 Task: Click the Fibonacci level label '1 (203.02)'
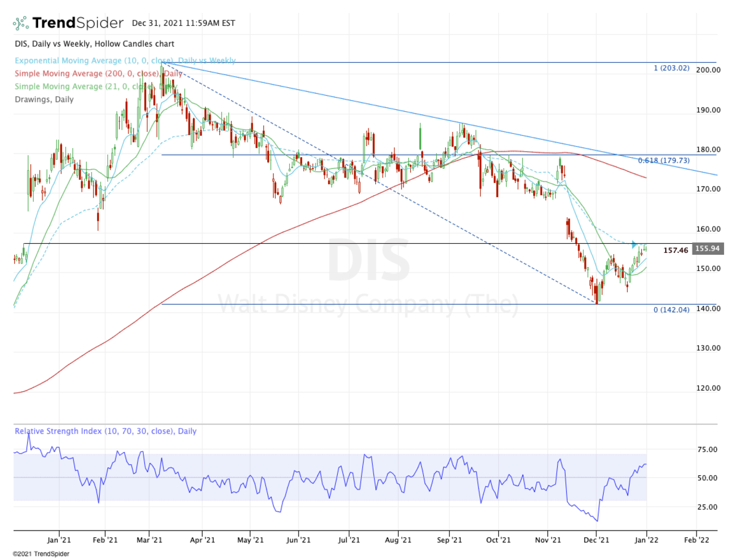(x=671, y=68)
